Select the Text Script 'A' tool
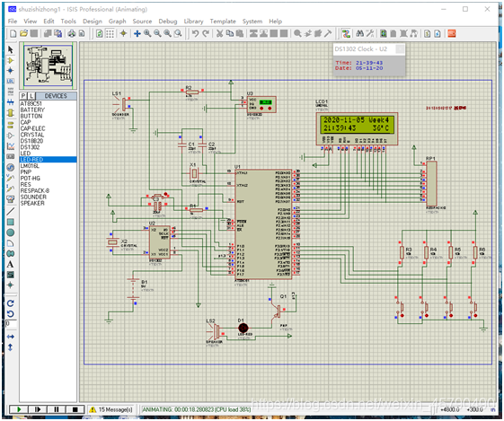The width and height of the screenshot is (504, 421). tap(10, 264)
